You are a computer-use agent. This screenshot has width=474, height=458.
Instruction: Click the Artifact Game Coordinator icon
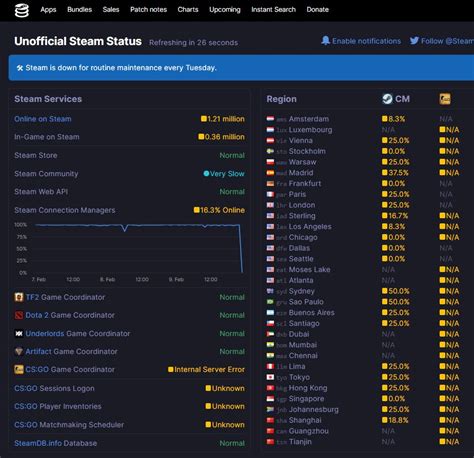[19, 351]
